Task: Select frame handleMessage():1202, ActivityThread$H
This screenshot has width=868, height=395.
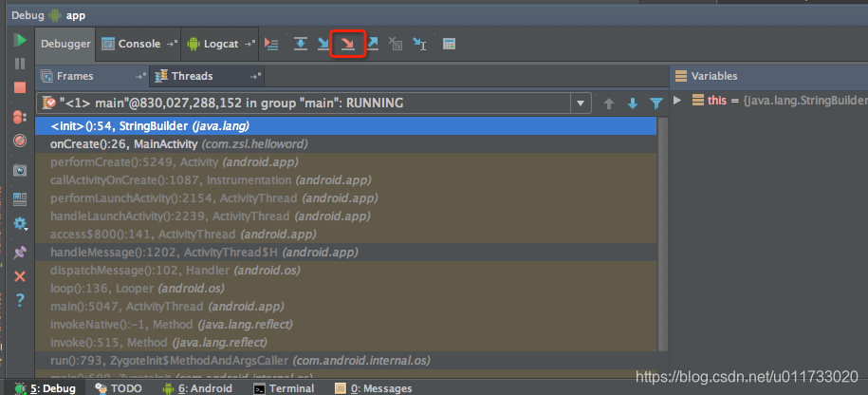Action: point(346,252)
